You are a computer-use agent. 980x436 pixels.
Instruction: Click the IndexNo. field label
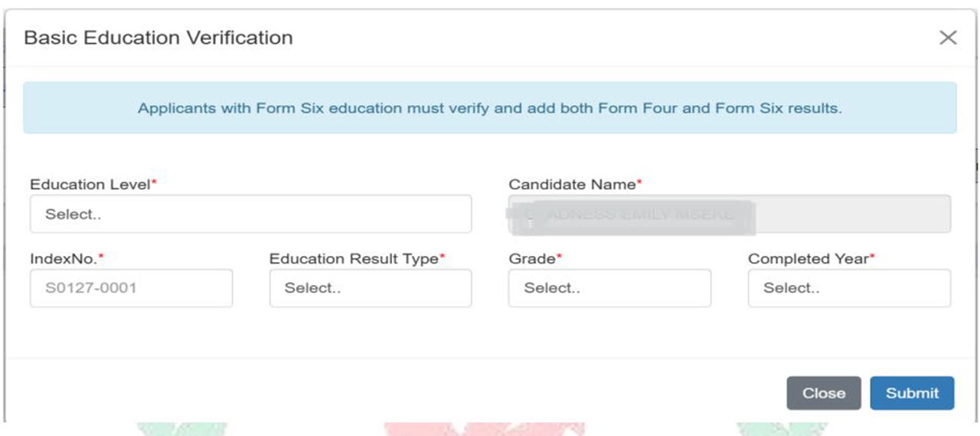(x=63, y=259)
